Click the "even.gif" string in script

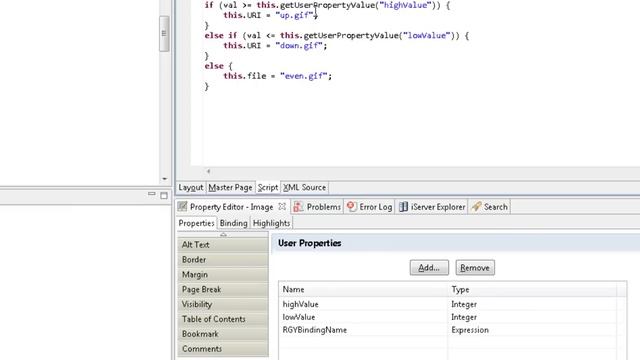(304, 76)
